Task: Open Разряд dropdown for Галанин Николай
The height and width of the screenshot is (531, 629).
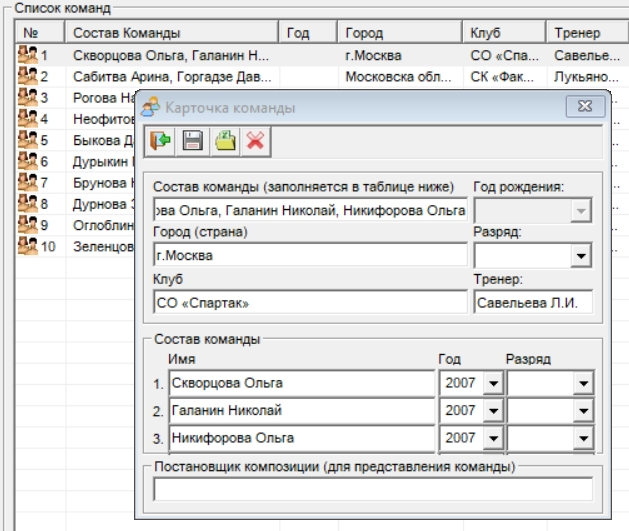Action: click(581, 410)
